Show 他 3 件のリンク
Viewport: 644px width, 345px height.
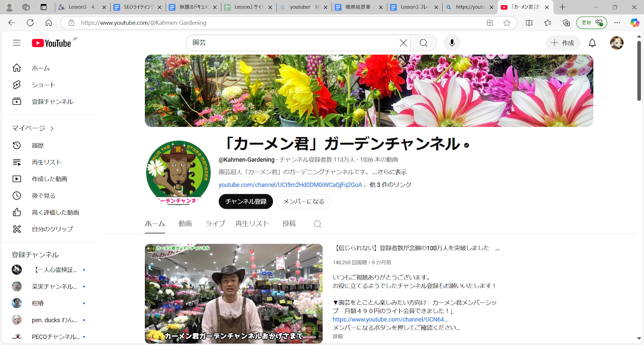[x=390, y=185]
